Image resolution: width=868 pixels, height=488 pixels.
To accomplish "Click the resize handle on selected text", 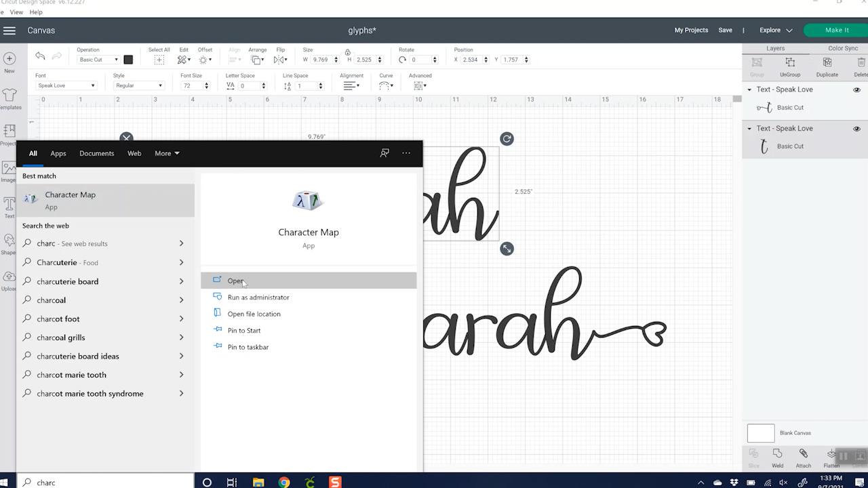I will (507, 249).
